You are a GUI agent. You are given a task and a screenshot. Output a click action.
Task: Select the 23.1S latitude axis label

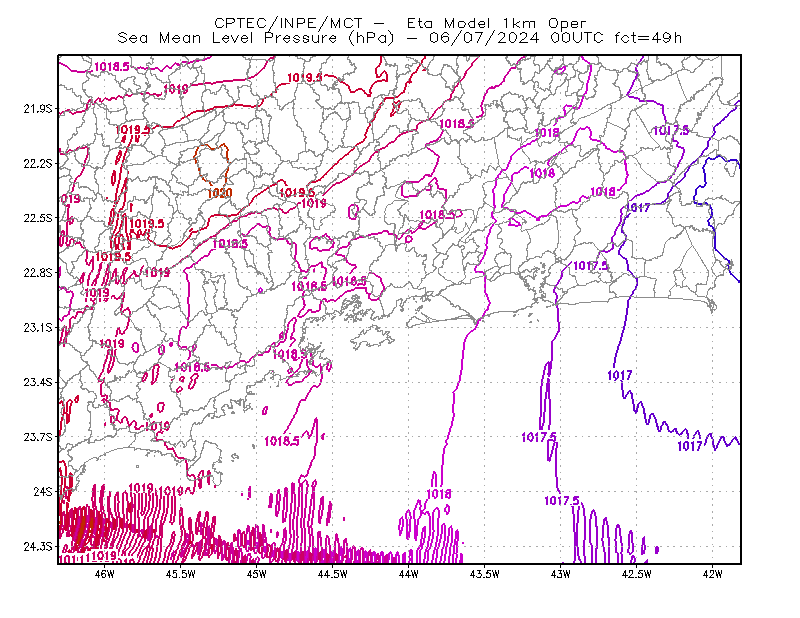[x=38, y=327]
